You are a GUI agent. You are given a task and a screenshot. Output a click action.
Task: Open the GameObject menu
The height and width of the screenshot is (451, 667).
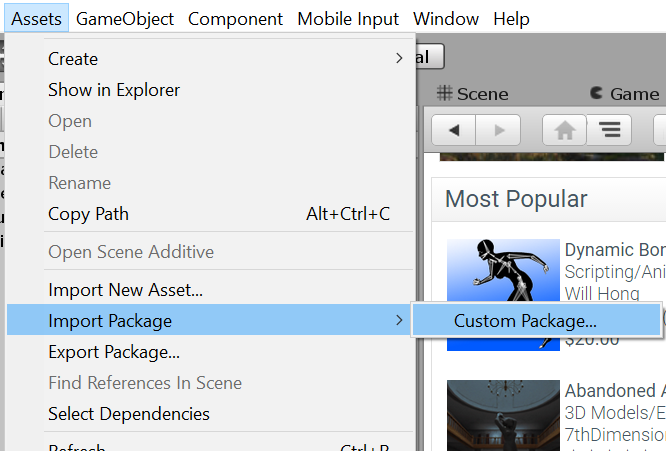tap(125, 18)
